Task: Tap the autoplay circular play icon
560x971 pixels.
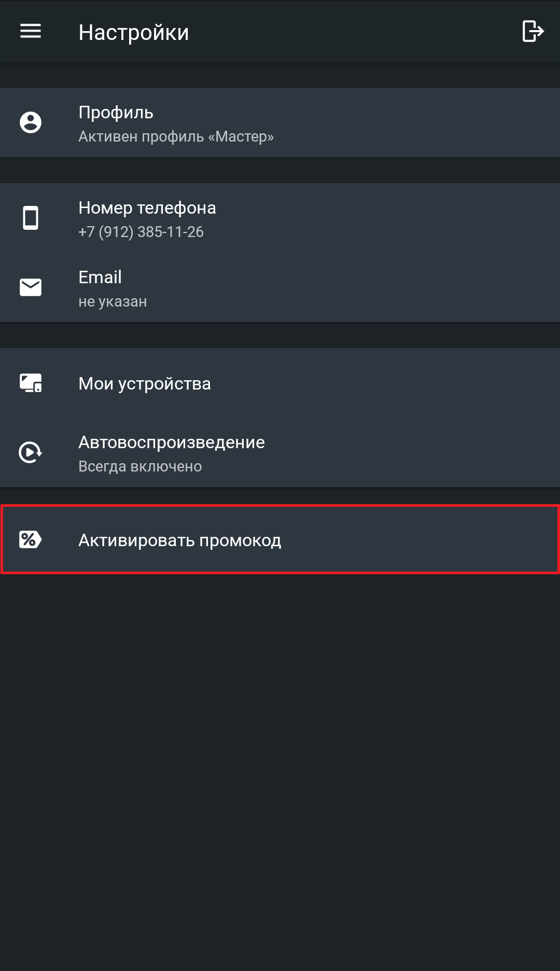Action: coord(31,452)
